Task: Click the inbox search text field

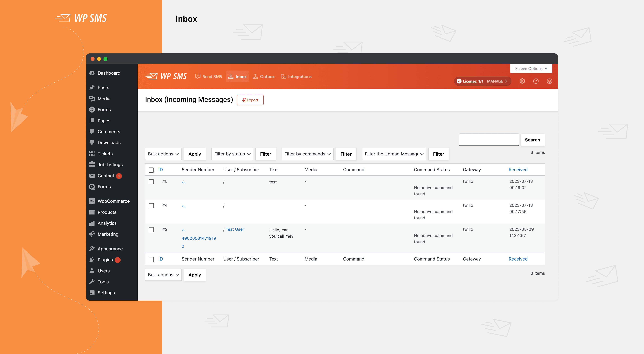Action: (x=488, y=140)
